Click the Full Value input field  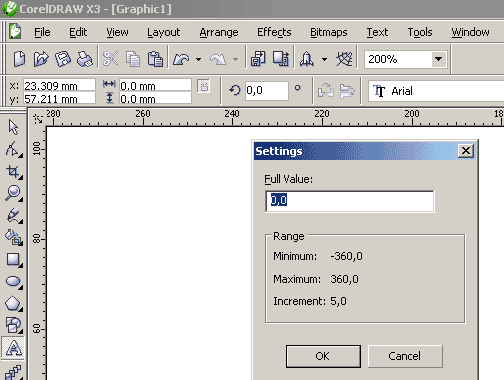(x=350, y=201)
